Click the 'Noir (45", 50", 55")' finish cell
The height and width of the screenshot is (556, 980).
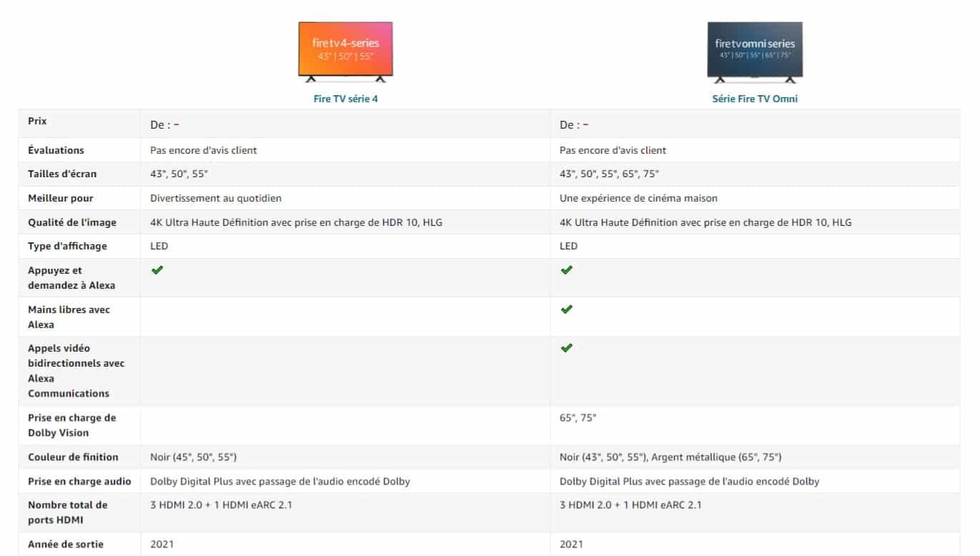[x=193, y=457]
